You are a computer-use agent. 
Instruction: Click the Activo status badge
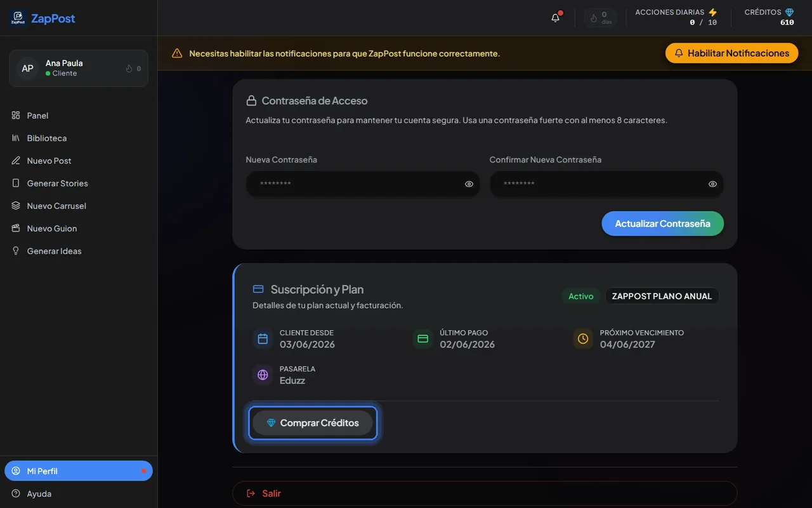pyautogui.click(x=581, y=296)
